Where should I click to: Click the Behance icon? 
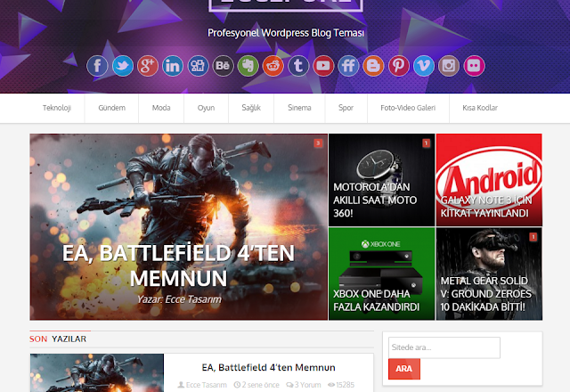(223, 66)
